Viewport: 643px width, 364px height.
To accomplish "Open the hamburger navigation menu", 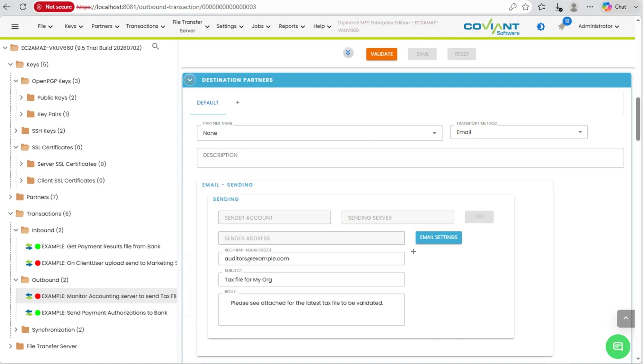I will tap(15, 26).
